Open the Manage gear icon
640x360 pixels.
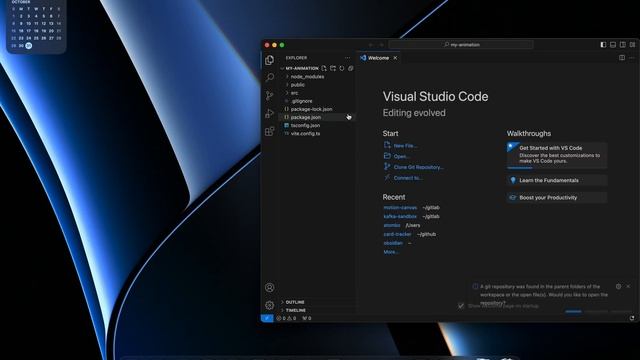(x=269, y=305)
